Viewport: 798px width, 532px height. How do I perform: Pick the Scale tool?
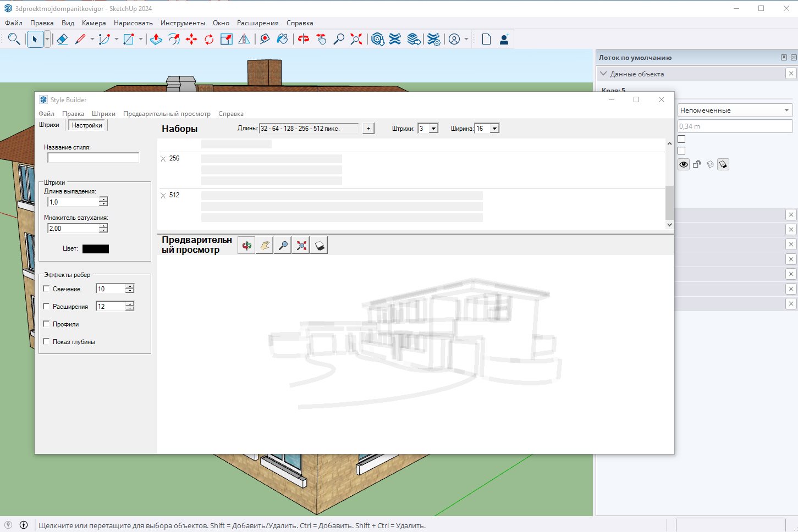click(227, 39)
